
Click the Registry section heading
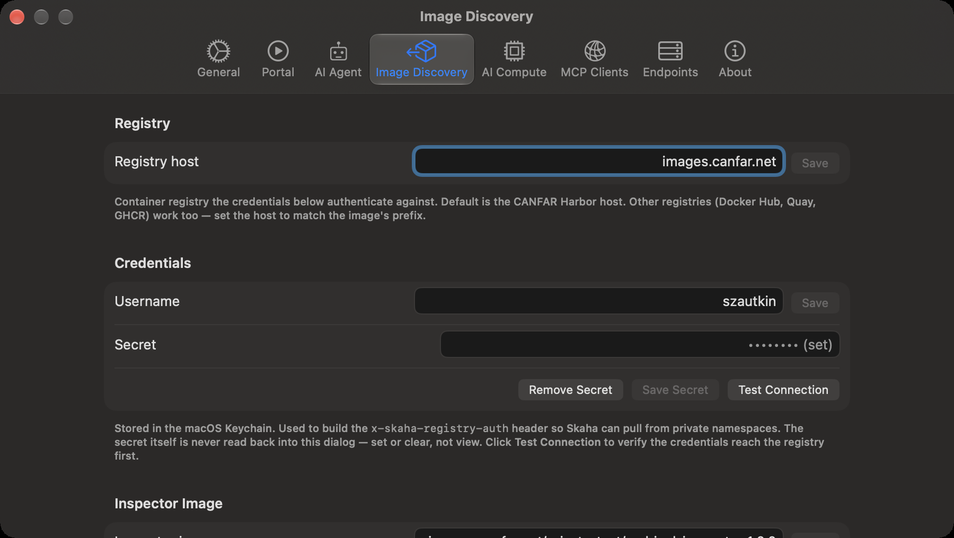(x=142, y=124)
